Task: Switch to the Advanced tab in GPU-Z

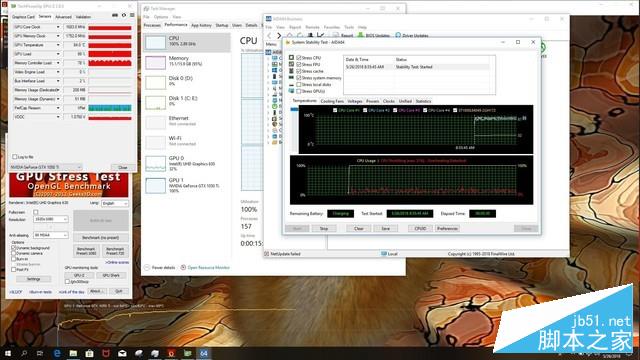Action: click(63, 17)
